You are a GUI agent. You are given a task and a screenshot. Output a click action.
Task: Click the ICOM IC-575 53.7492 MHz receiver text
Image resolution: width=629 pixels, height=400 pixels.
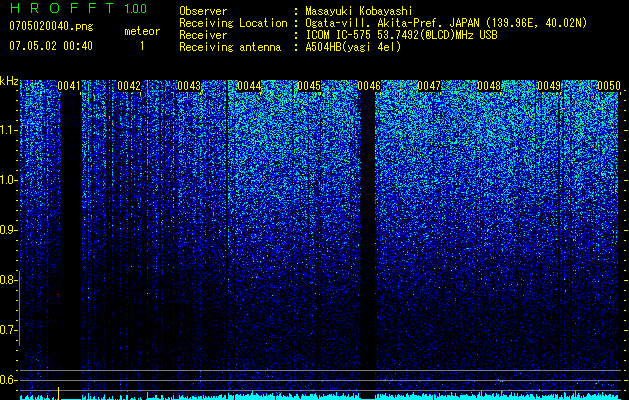pyautogui.click(x=401, y=35)
